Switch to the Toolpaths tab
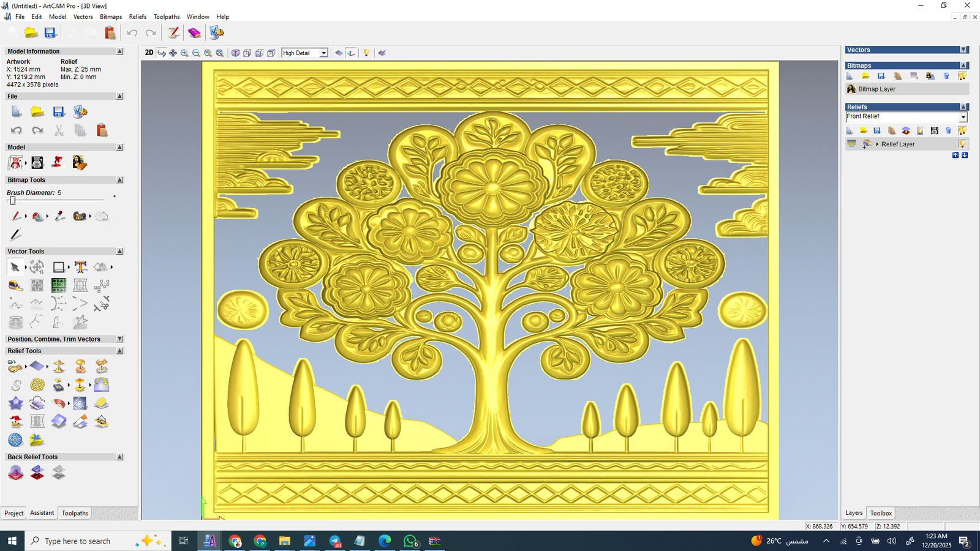980x551 pixels. click(x=75, y=513)
